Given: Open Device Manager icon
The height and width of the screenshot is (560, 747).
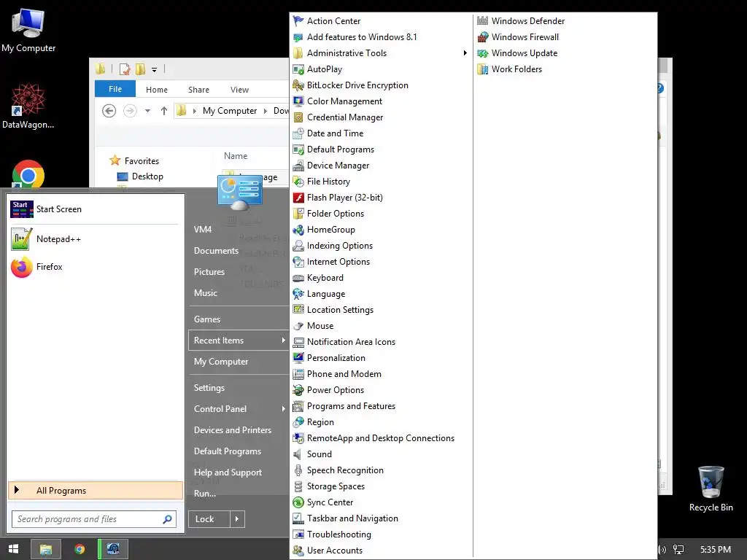Looking at the screenshot, I should [x=298, y=166].
